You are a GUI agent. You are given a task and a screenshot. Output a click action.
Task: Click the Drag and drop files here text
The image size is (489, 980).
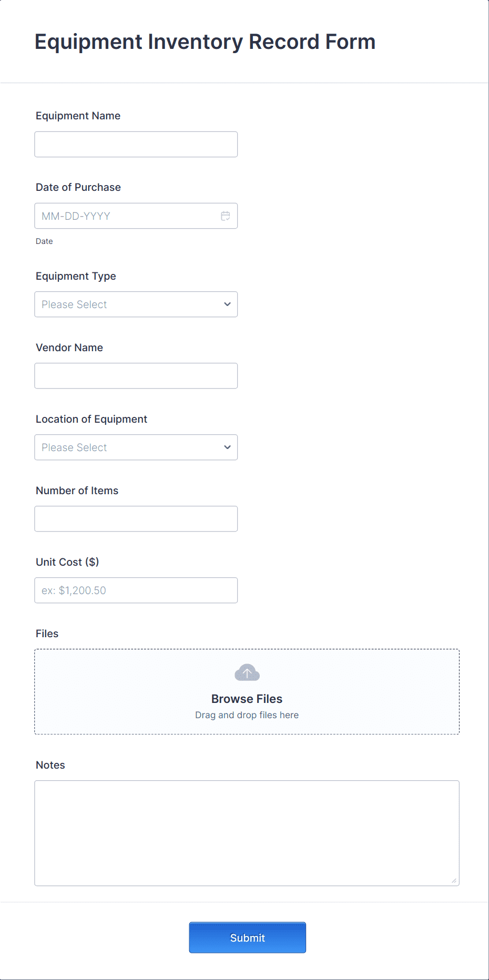point(247,715)
